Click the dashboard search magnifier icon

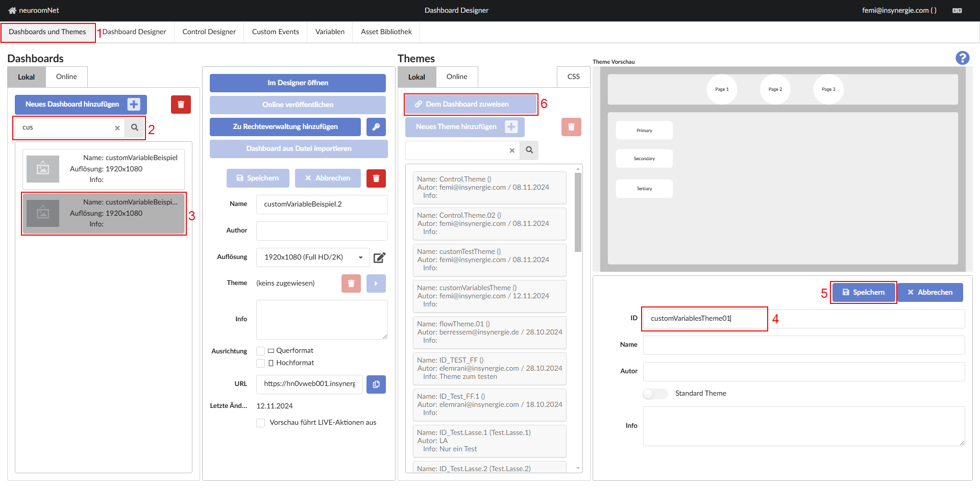pyautogui.click(x=135, y=127)
